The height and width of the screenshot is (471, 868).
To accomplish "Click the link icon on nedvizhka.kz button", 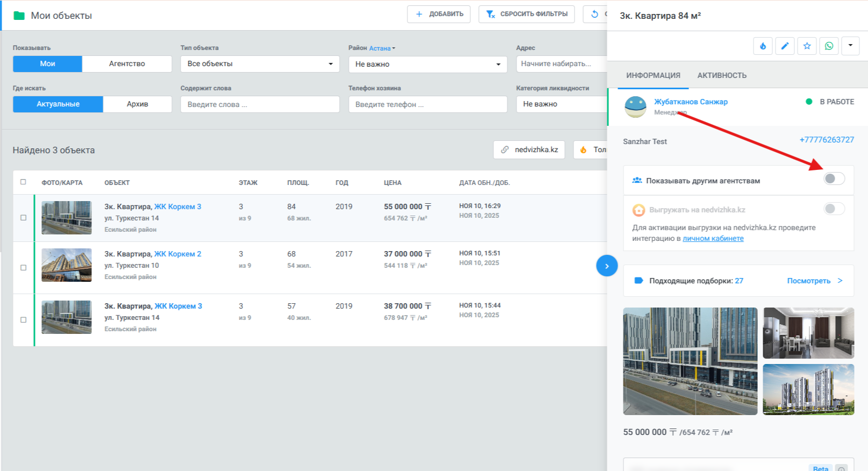I will (505, 149).
